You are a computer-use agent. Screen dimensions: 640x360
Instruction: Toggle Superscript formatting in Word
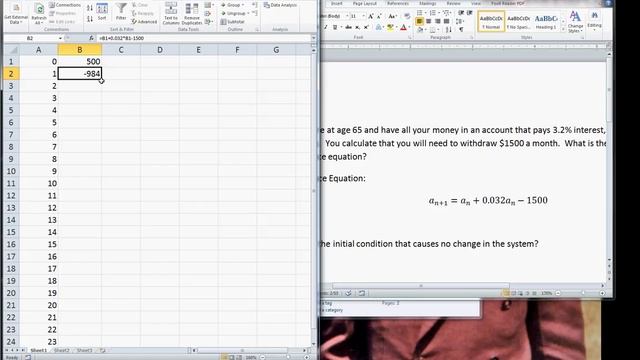[366, 27]
